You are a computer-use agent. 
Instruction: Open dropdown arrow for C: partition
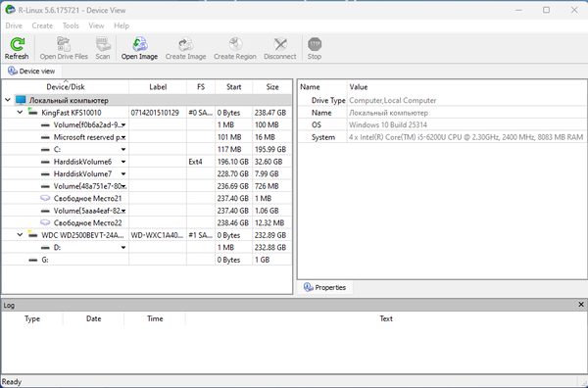click(x=123, y=149)
